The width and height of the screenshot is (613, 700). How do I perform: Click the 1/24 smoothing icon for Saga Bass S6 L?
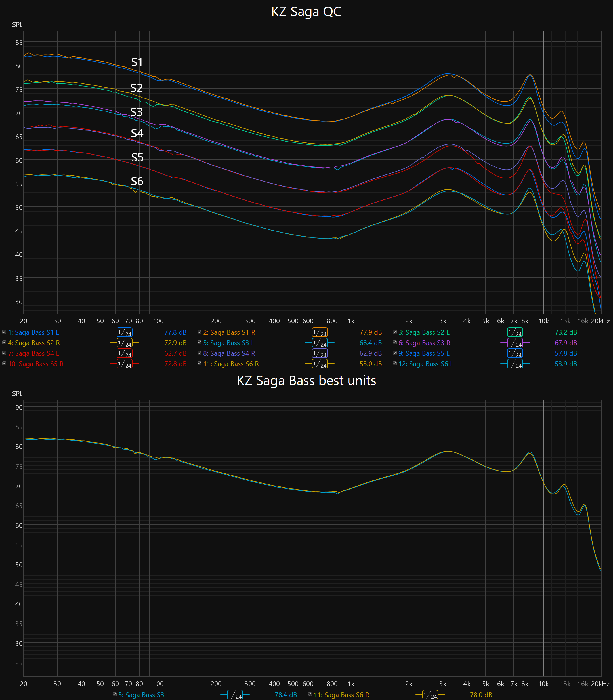coord(515,364)
